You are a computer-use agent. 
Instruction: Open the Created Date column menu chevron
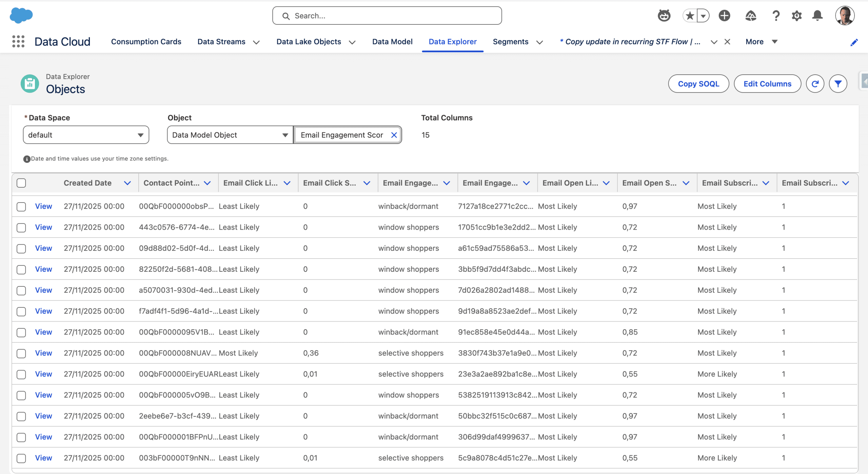click(x=127, y=183)
